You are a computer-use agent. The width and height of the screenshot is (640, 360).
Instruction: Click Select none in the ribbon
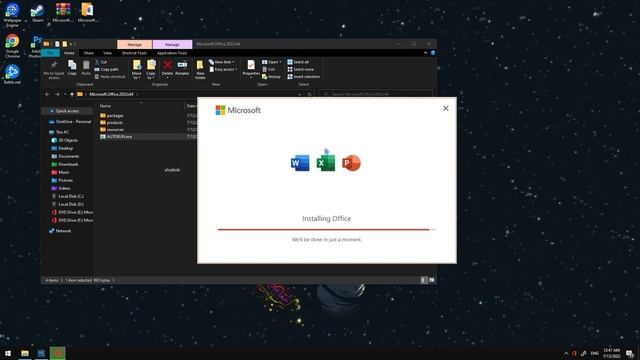tap(300, 69)
